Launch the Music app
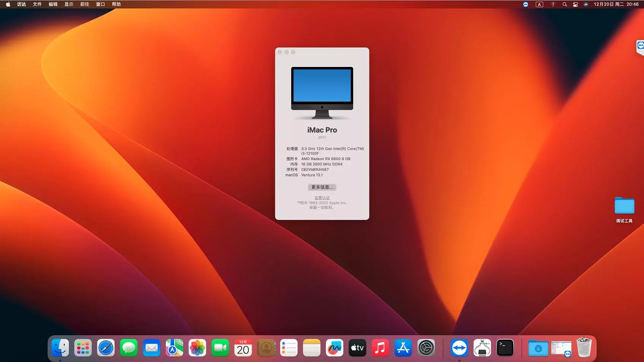 380,348
